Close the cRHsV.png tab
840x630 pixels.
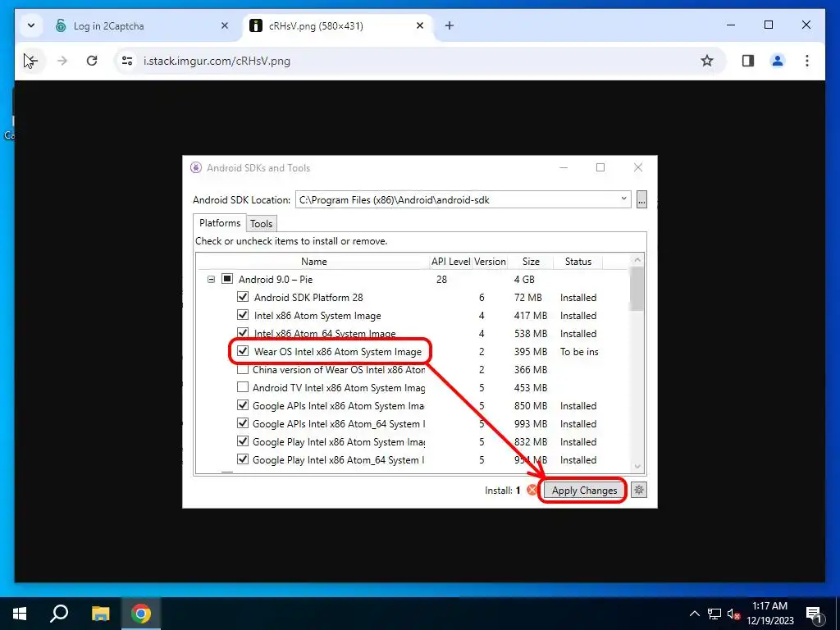[x=420, y=25]
